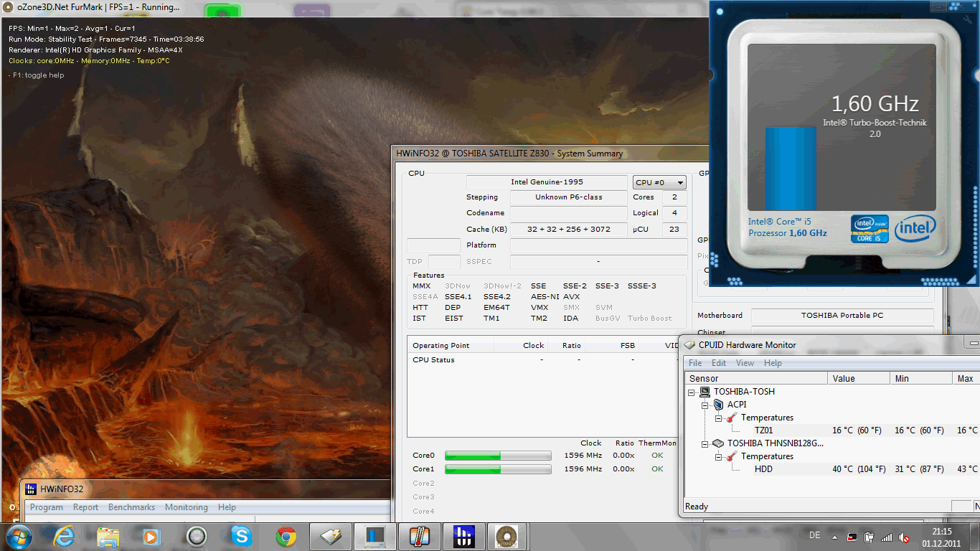Click the thermometer icon under ACPI
This screenshot has width=980, height=551.
tap(732, 418)
